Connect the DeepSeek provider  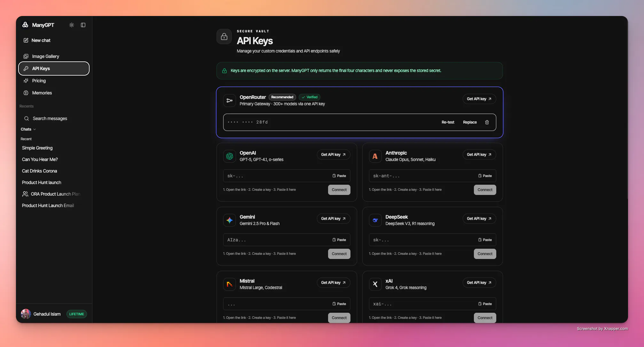point(485,254)
